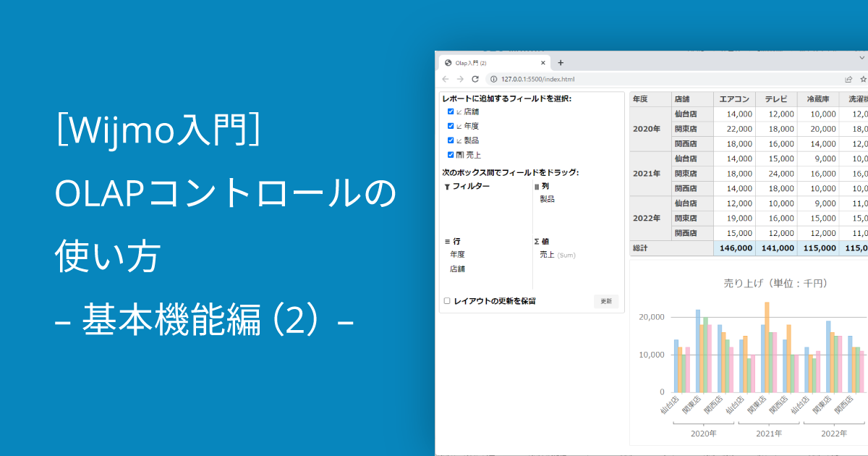
Task: Click the rows icon of 行 box
Action: (447, 241)
